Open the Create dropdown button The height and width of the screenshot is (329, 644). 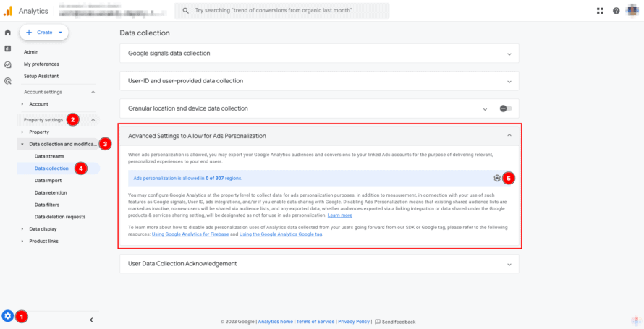click(44, 33)
